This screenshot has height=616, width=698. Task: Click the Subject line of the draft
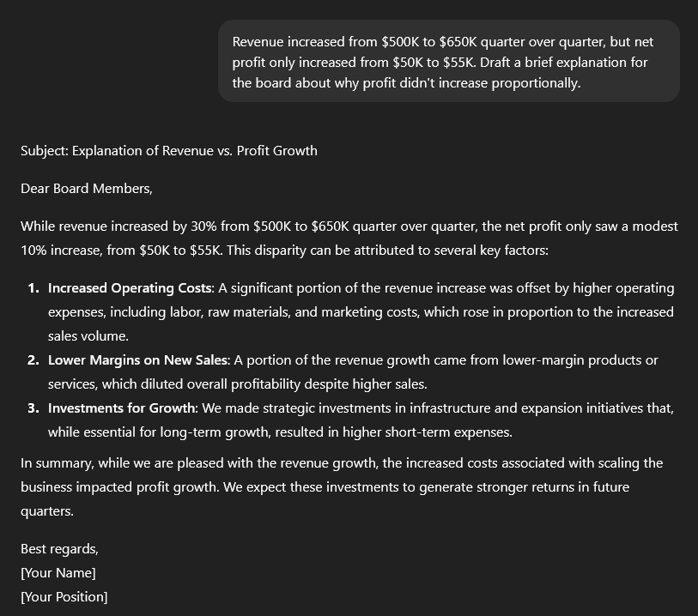coord(169,151)
